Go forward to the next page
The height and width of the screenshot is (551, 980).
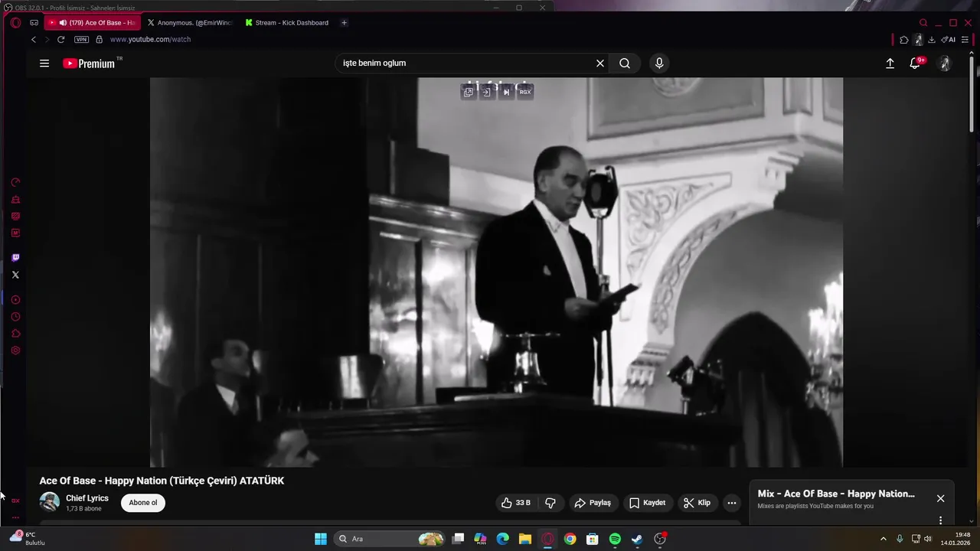[x=47, y=40]
